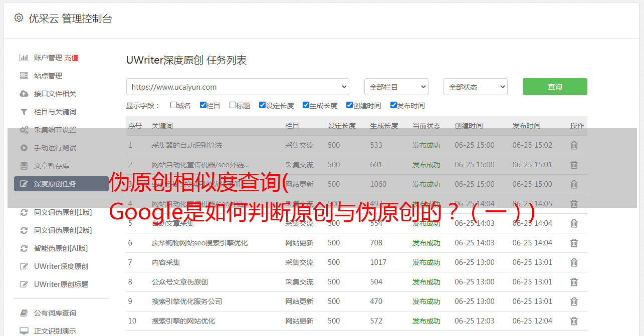
Task: Open UWriter原创标题 link
Action: (61, 284)
